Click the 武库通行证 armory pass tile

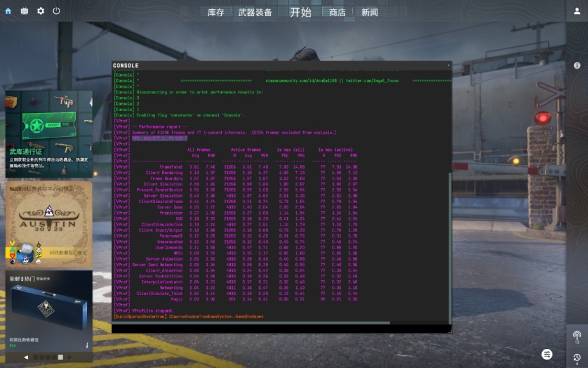pos(49,134)
